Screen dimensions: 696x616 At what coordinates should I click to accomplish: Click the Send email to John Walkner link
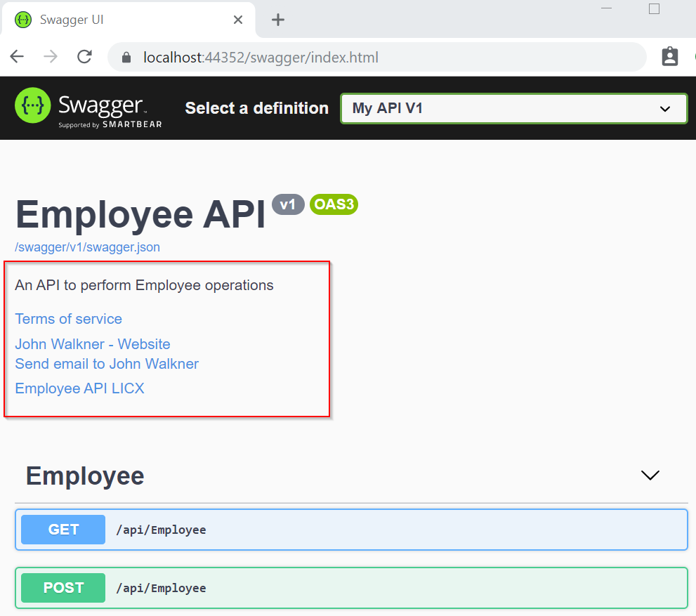click(x=106, y=364)
